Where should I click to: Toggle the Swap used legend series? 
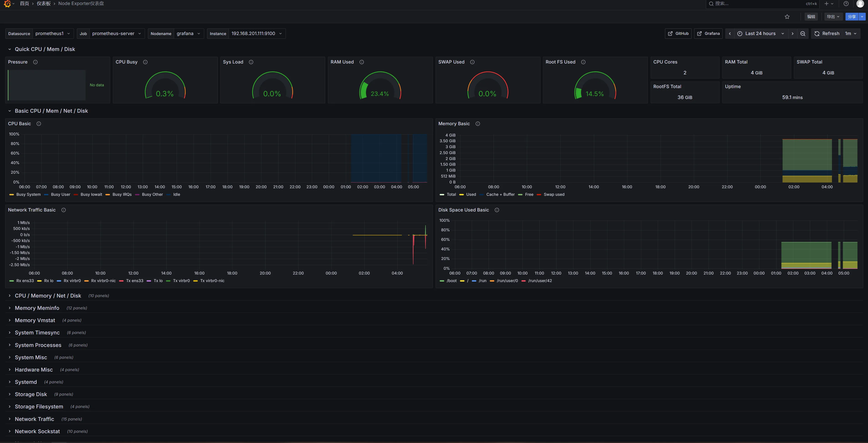point(554,195)
